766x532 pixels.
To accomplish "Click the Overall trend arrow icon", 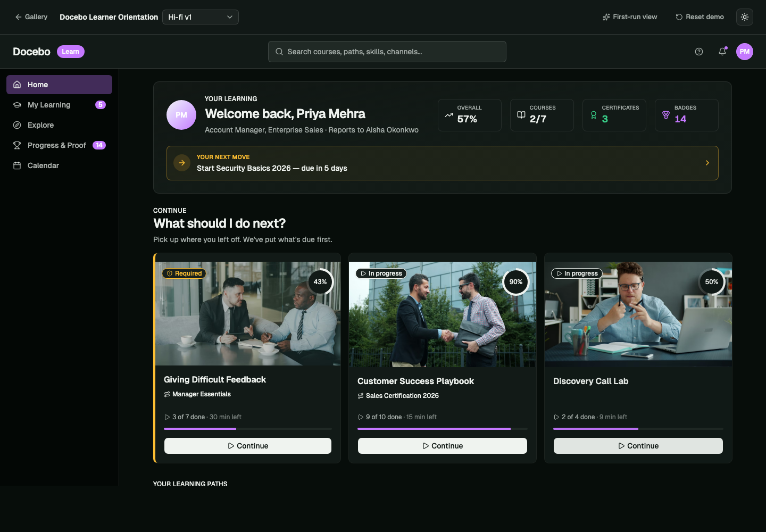I will (449, 115).
